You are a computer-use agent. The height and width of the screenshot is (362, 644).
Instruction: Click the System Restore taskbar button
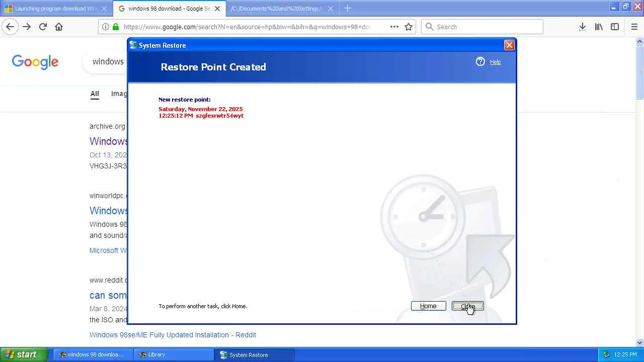(255, 355)
